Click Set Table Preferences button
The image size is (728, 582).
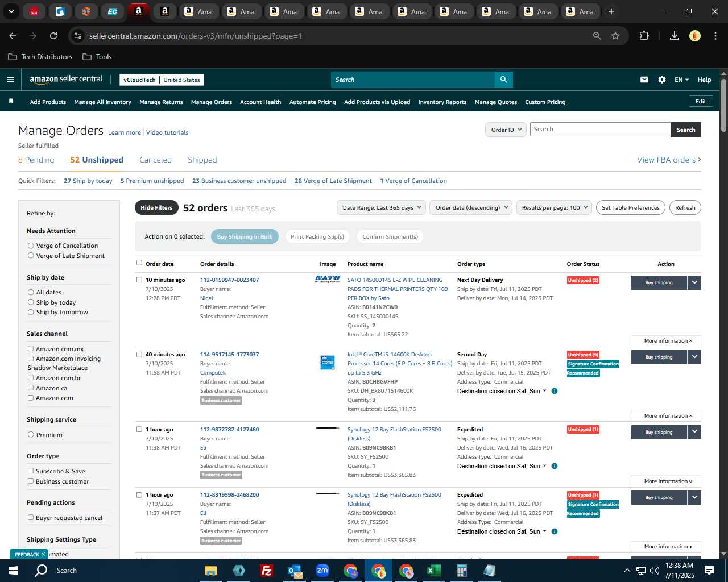[631, 208]
